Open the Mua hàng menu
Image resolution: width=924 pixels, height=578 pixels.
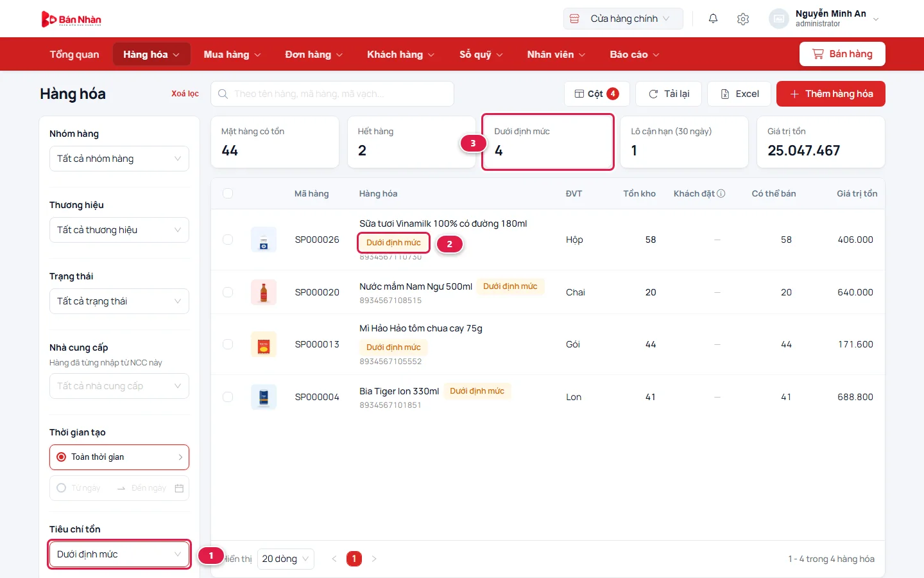232,55
